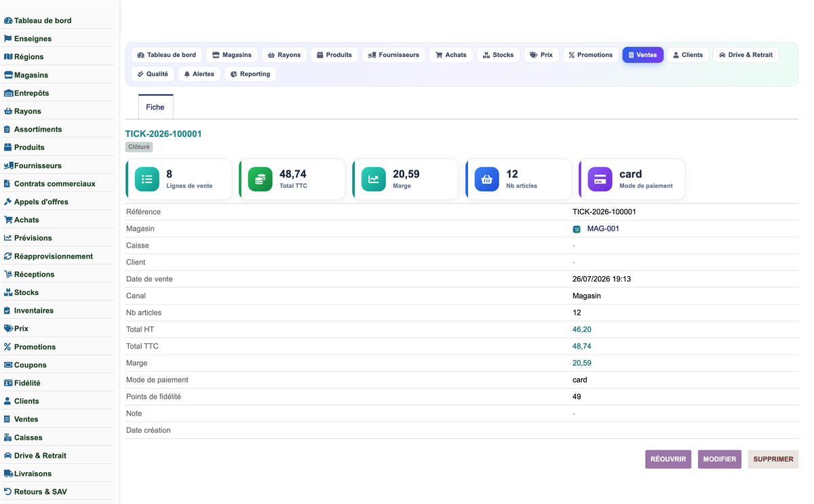The height and width of the screenshot is (504, 814).
Task: Go to Prix in the left sidebar
Action: click(21, 328)
